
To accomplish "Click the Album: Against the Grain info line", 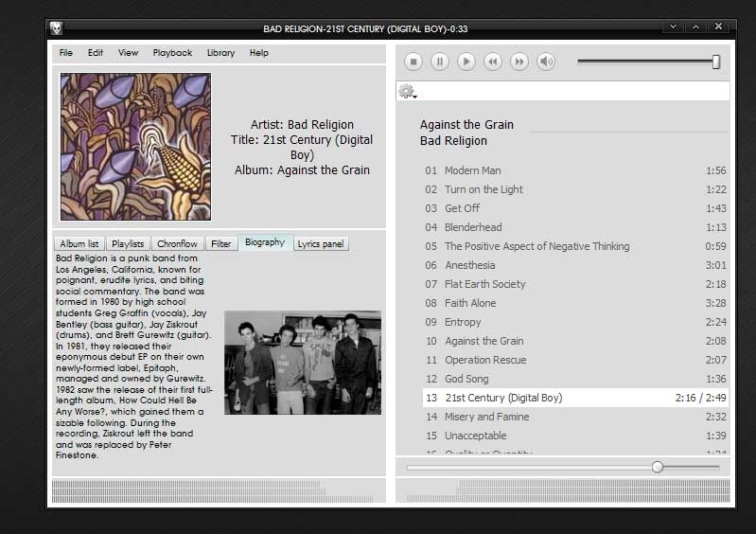I will (302, 169).
